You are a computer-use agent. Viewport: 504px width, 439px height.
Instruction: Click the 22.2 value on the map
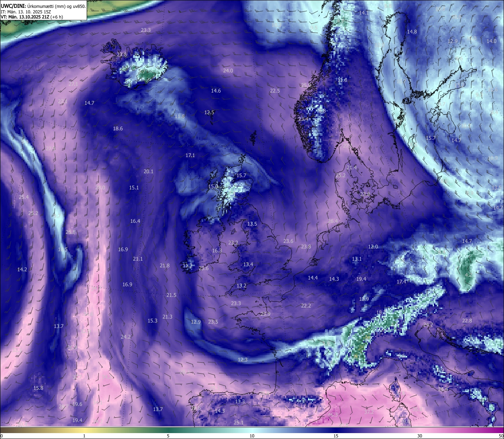pyautogui.click(x=306, y=306)
